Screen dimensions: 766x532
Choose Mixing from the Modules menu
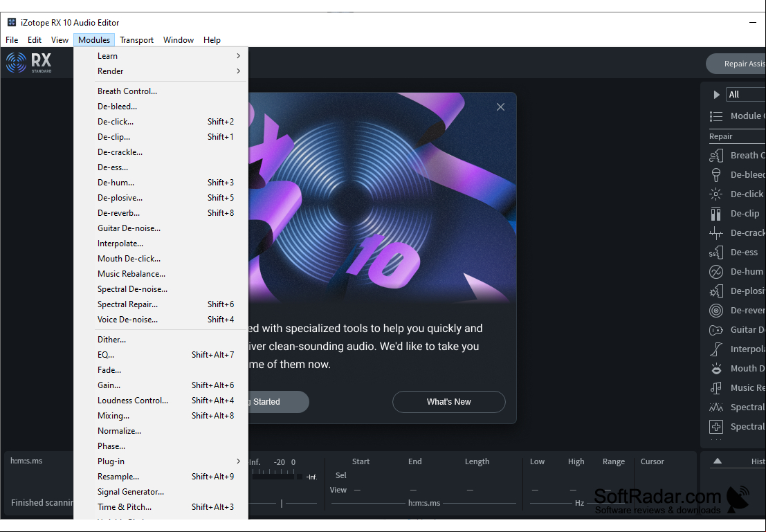coord(161,415)
